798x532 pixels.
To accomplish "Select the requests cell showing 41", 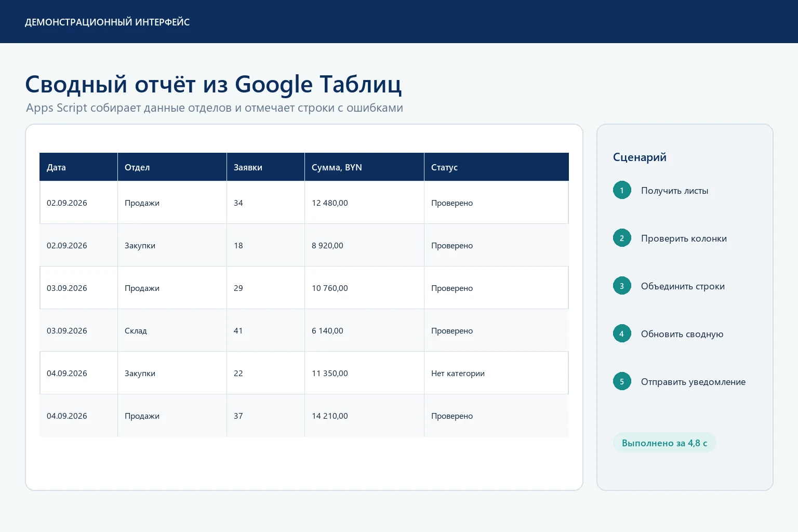I will pos(265,330).
